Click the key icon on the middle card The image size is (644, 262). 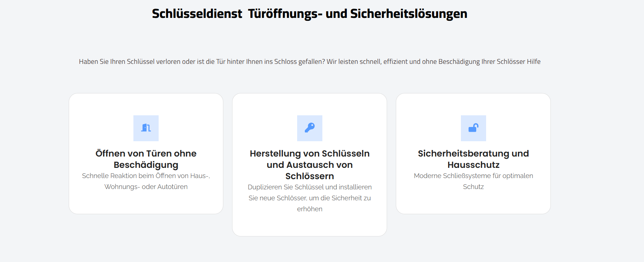pos(310,128)
